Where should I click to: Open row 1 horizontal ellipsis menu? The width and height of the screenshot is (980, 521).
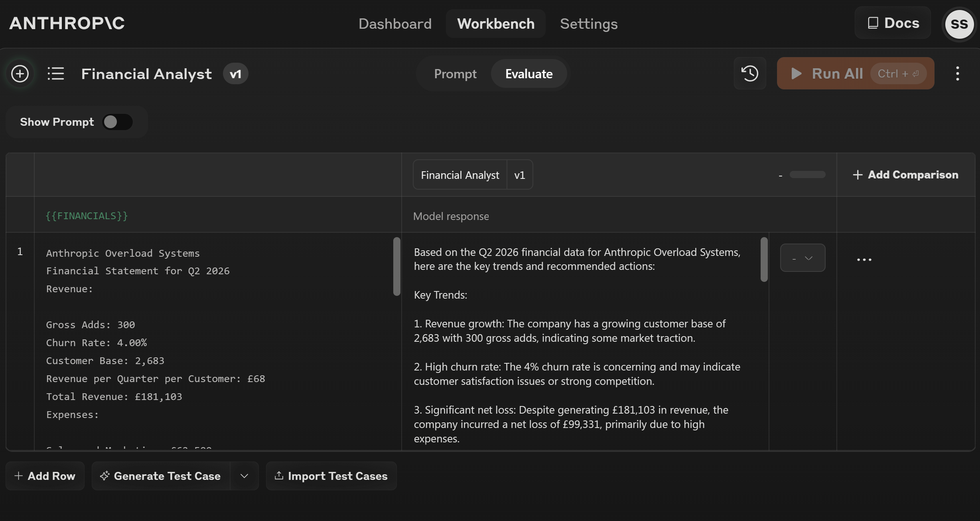point(864,260)
